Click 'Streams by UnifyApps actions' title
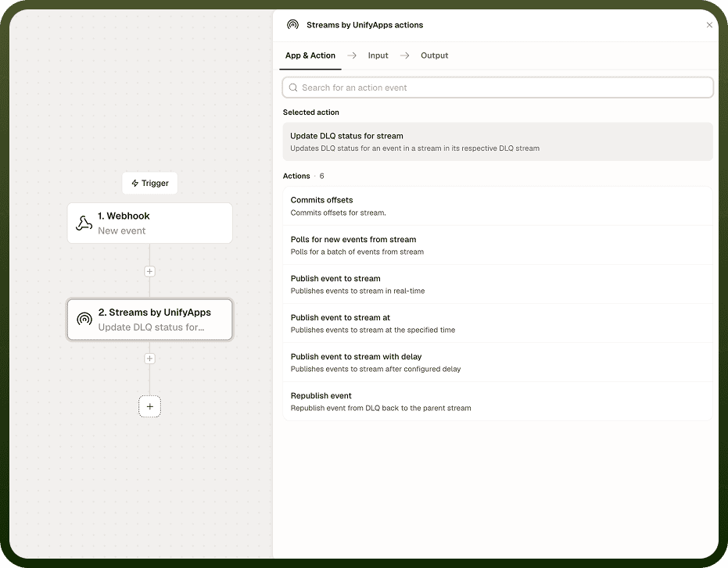The height and width of the screenshot is (568, 728). [364, 25]
